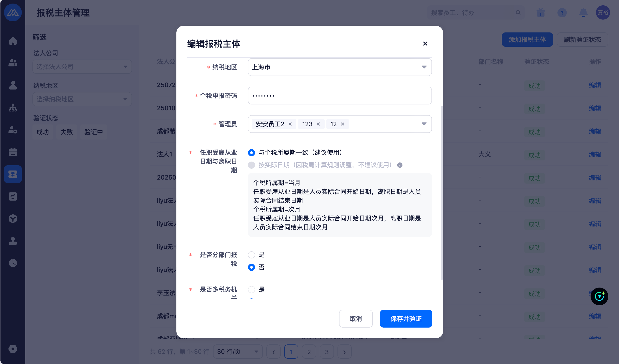Image resolution: width=619 pixels, height=364 pixels.
Task: Click the 取消 button
Action: coord(355,319)
